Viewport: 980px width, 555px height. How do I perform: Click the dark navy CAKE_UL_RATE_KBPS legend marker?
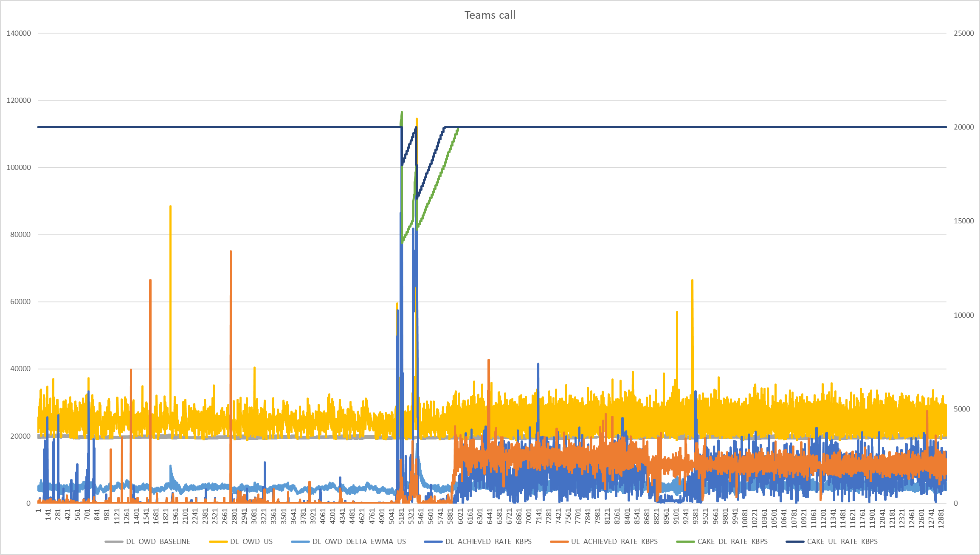(x=795, y=541)
